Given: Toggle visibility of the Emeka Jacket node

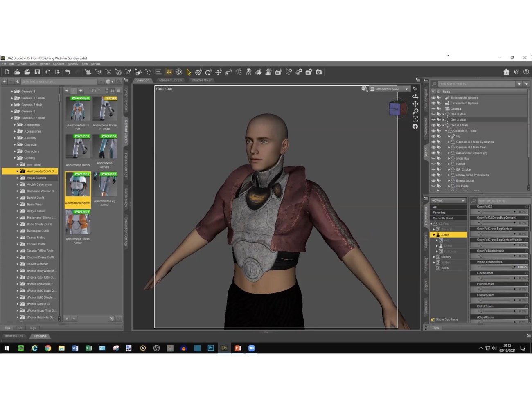Looking at the screenshot, I should [433, 180].
